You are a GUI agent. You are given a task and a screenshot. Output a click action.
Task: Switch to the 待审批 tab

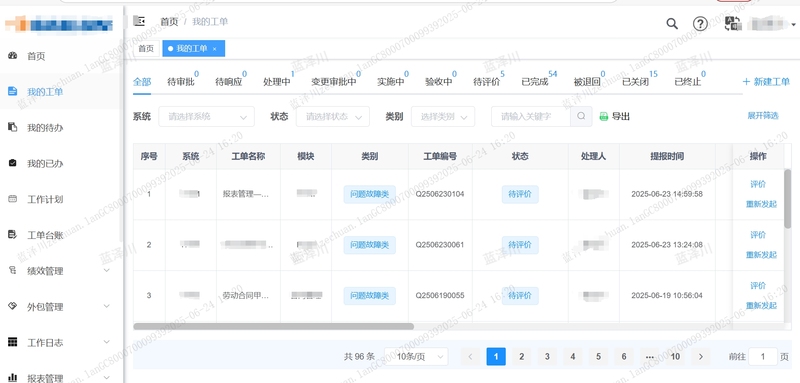point(181,82)
